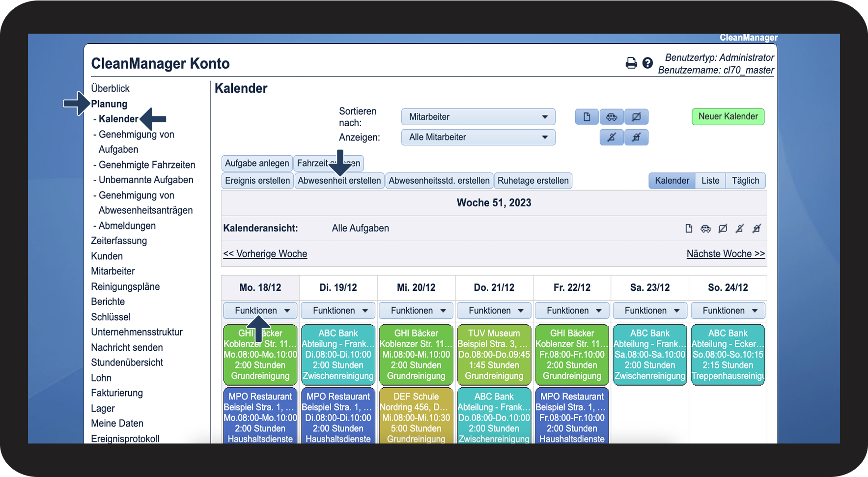
Task: Switch view to Liste
Action: click(710, 181)
